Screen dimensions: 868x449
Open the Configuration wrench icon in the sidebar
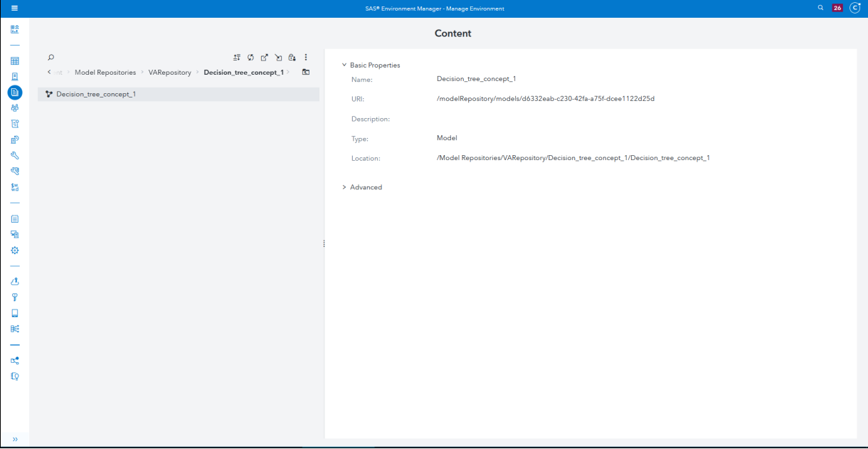14,155
